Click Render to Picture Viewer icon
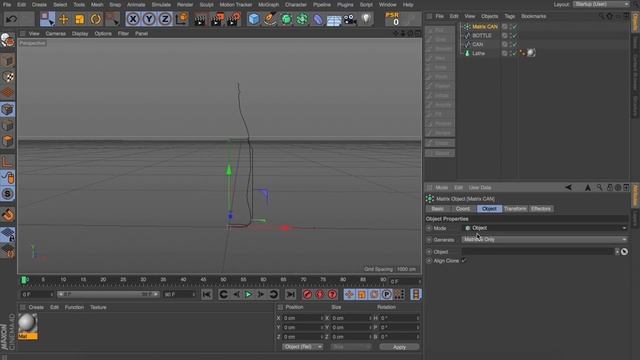This screenshot has height=360, width=640. coord(217,19)
